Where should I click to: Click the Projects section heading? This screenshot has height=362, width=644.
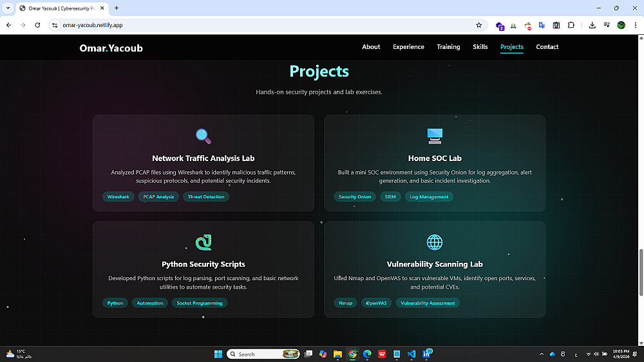319,71
